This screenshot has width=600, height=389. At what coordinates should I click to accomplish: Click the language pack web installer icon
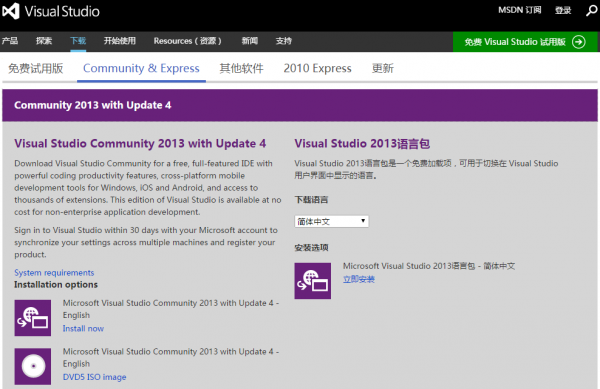click(313, 281)
